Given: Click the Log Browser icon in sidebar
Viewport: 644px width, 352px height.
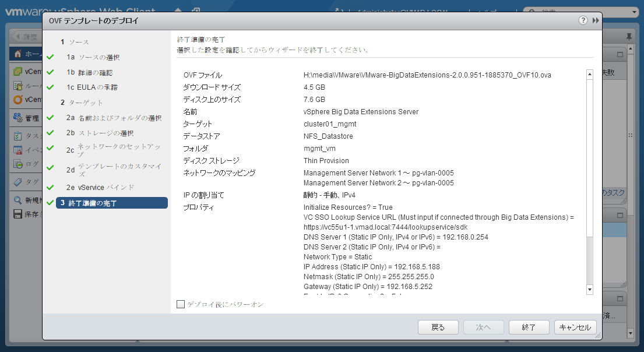Looking at the screenshot, I should pos(17,164).
